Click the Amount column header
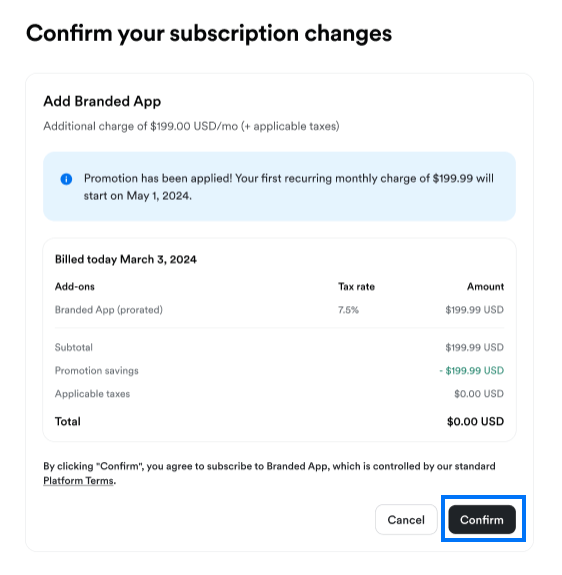The image size is (562, 575). 485,286
